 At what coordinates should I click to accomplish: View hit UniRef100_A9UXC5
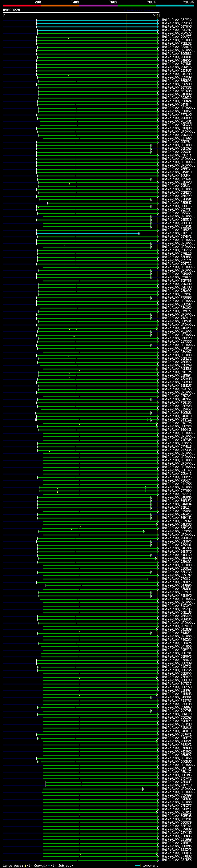click(x=176, y=125)
